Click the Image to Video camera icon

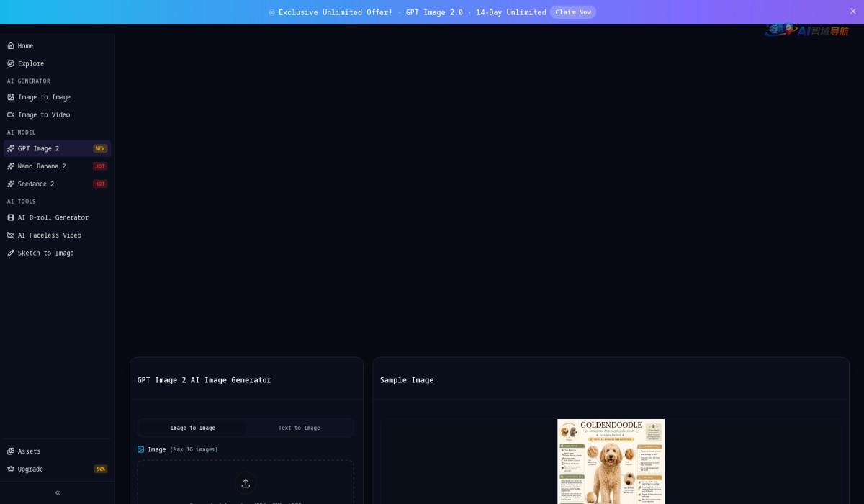(11, 115)
